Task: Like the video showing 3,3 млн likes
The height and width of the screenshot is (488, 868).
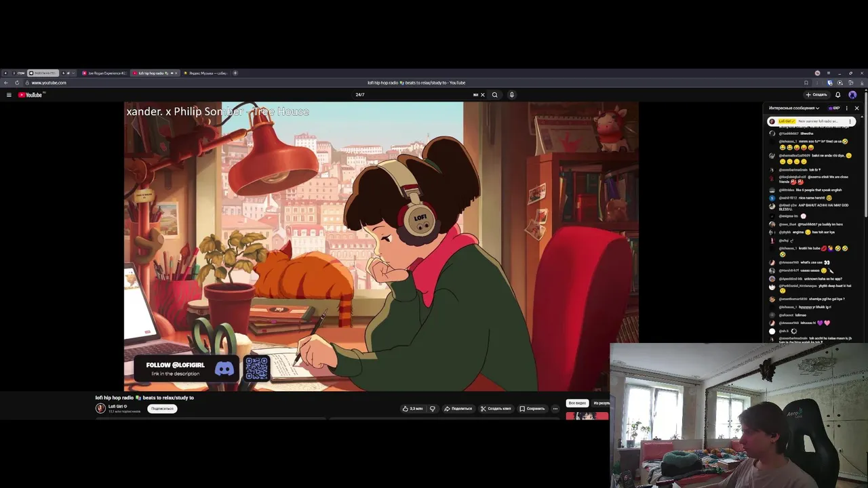Action: point(412,409)
